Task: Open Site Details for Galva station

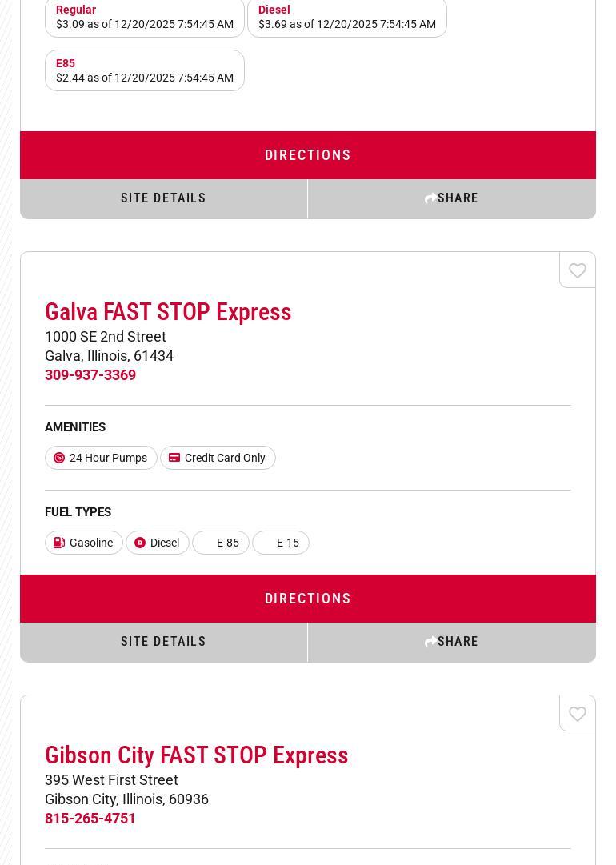Action: (x=163, y=642)
